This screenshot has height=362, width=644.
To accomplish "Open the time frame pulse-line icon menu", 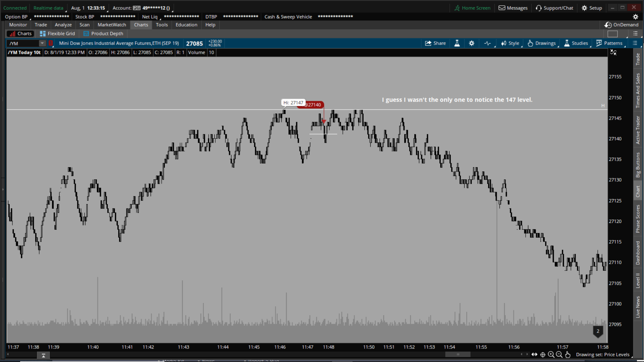I will click(488, 43).
